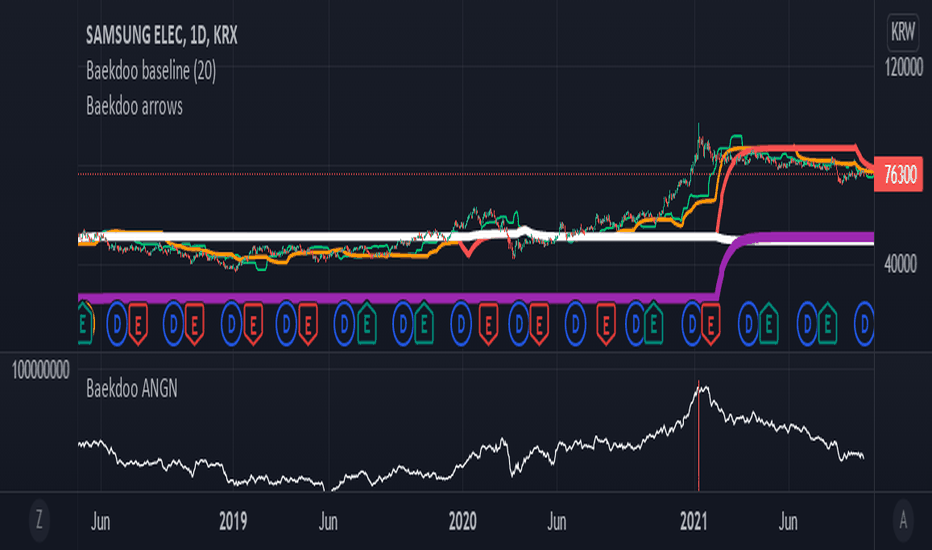Click the Jun label before 2019 on the time axis

(x=100, y=521)
